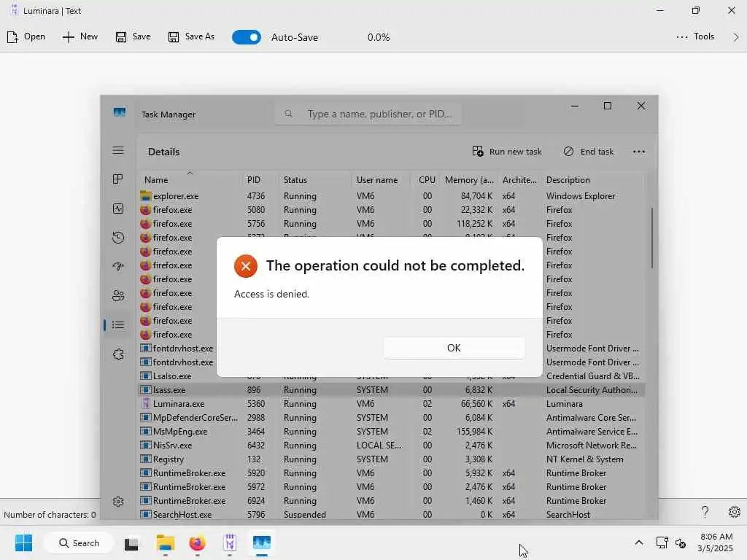Select the Lsalso.exe process row
This screenshot has width=747, height=560.
(x=178, y=376)
